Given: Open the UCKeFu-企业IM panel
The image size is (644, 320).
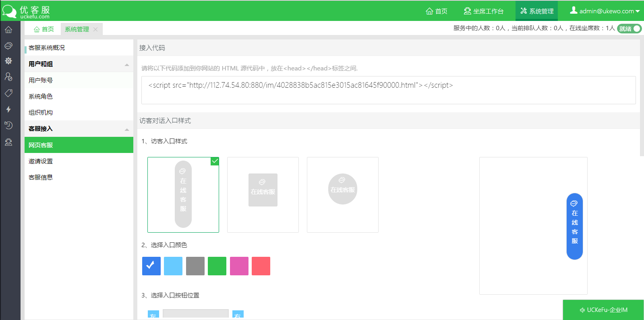Looking at the screenshot, I should (x=603, y=310).
